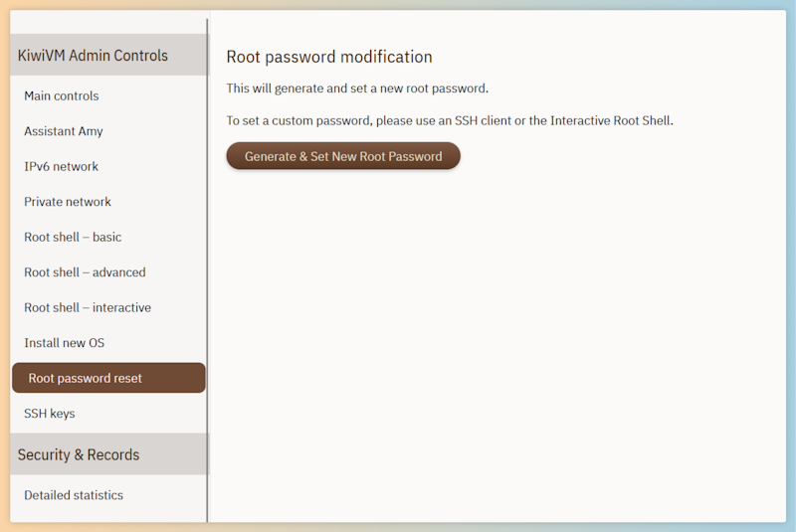Collapse the KiwiVM Admin Controls section header
Viewport: 796px width, 532px height.
(108, 55)
